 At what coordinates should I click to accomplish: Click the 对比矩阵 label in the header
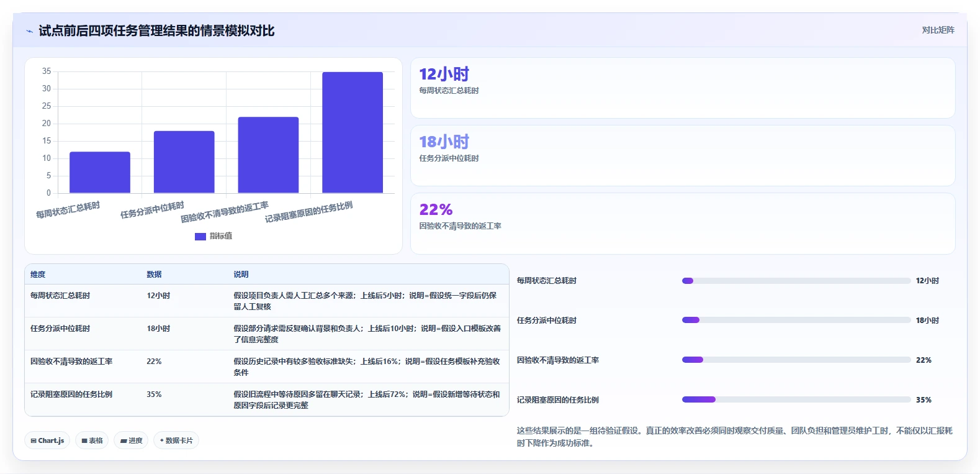(x=938, y=30)
